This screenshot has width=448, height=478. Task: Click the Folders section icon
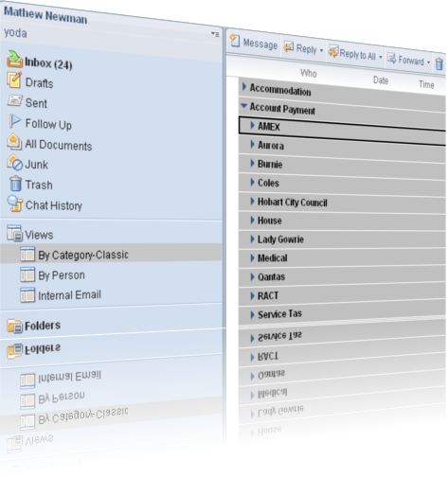(x=15, y=326)
